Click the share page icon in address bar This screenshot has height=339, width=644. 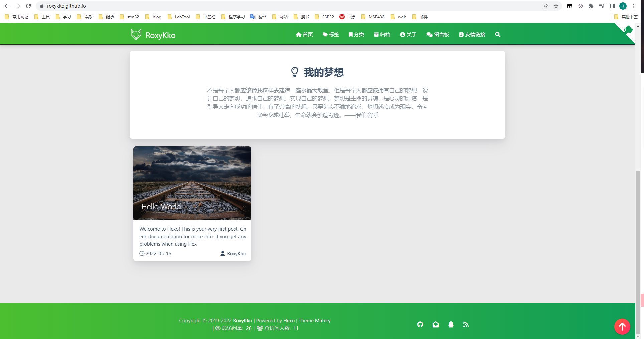pos(545,6)
